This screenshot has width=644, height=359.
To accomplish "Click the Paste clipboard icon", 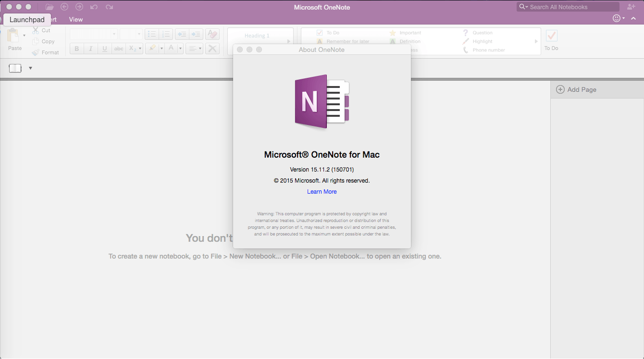I will [13, 35].
